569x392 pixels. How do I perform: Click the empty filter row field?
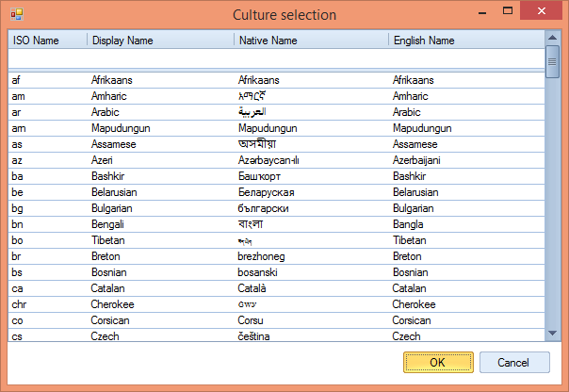pos(277,58)
